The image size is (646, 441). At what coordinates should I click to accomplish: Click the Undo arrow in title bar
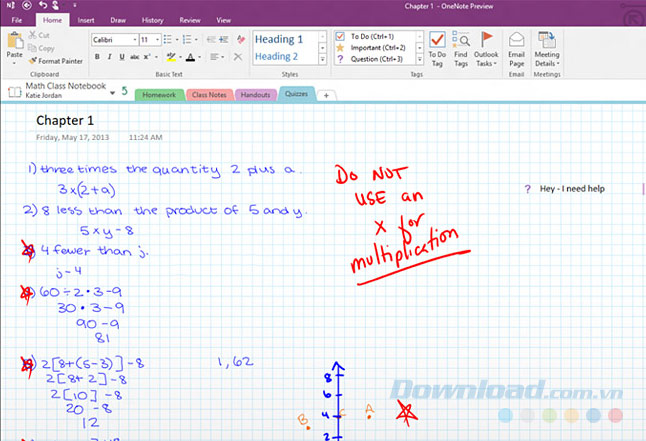(43, 5)
